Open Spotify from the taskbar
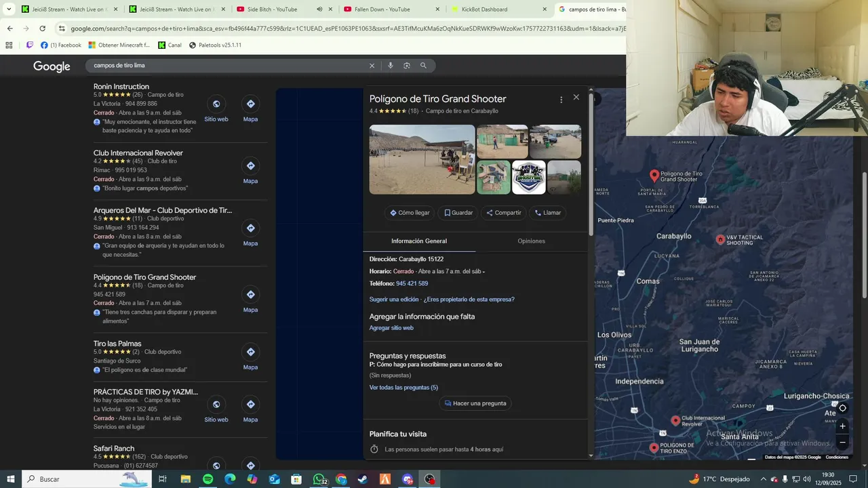The width and height of the screenshot is (868, 488). [208, 479]
